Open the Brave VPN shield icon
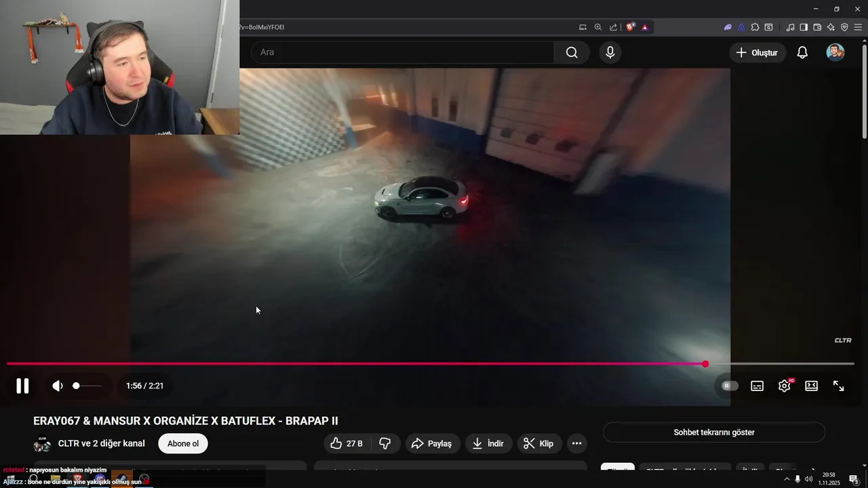This screenshot has width=868, height=488. pyautogui.click(x=844, y=27)
